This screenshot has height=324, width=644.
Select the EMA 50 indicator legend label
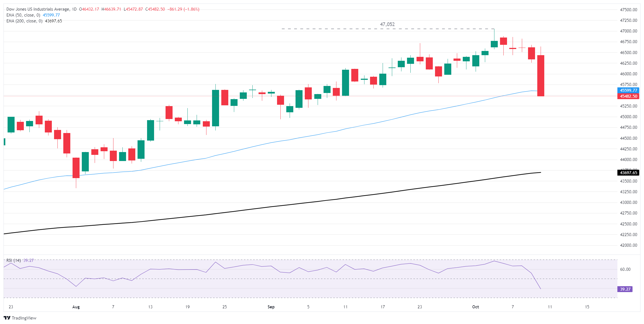tap(23, 15)
